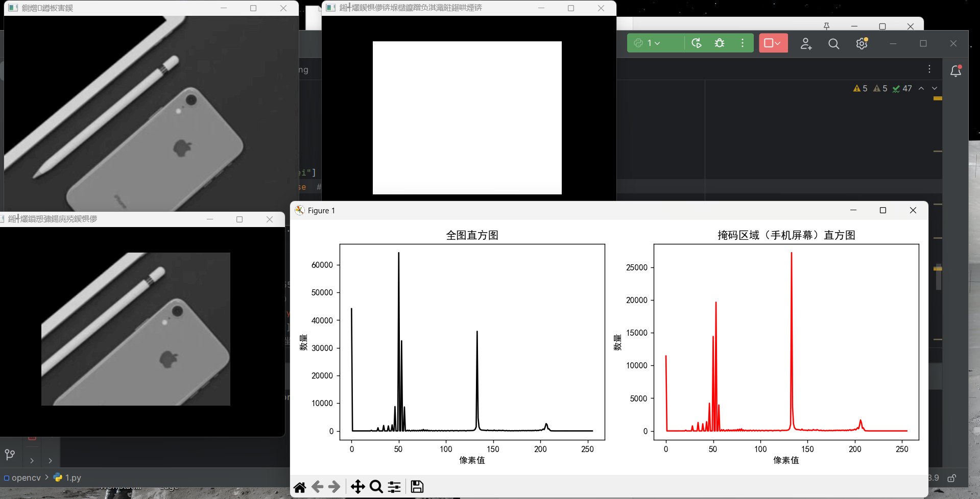Close the background window that has the pin icon
Screen dimensions: 980x499
911,26
